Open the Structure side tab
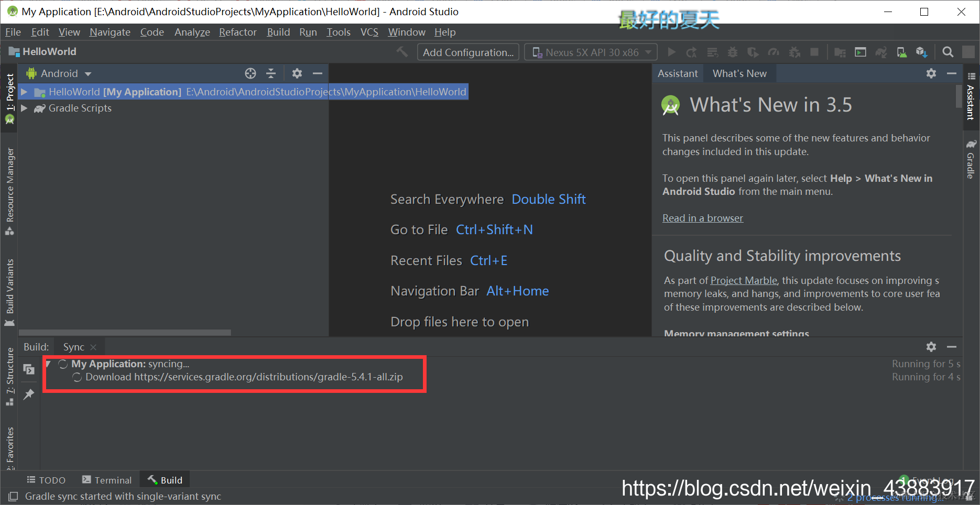Image resolution: width=980 pixels, height=505 pixels. 9,376
